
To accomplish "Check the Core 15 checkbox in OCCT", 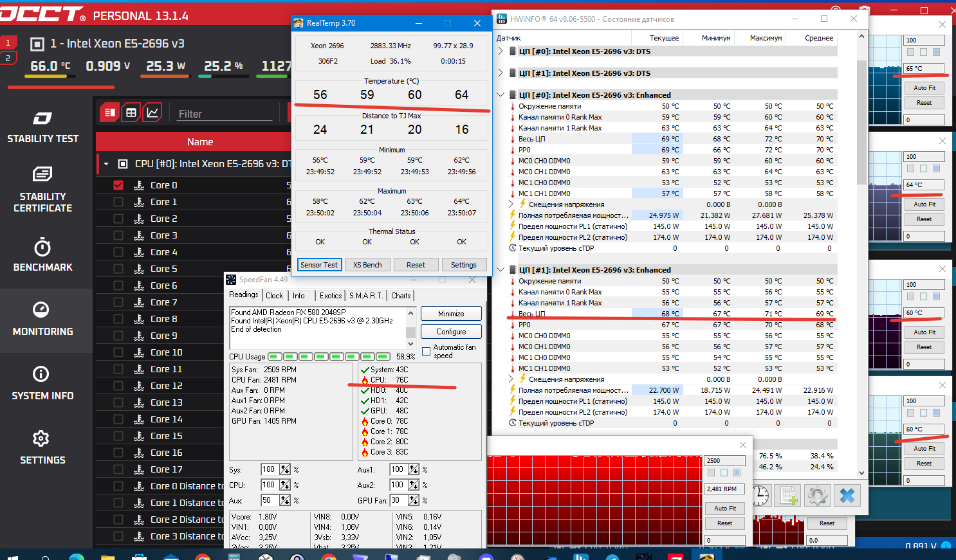I will point(118,436).
